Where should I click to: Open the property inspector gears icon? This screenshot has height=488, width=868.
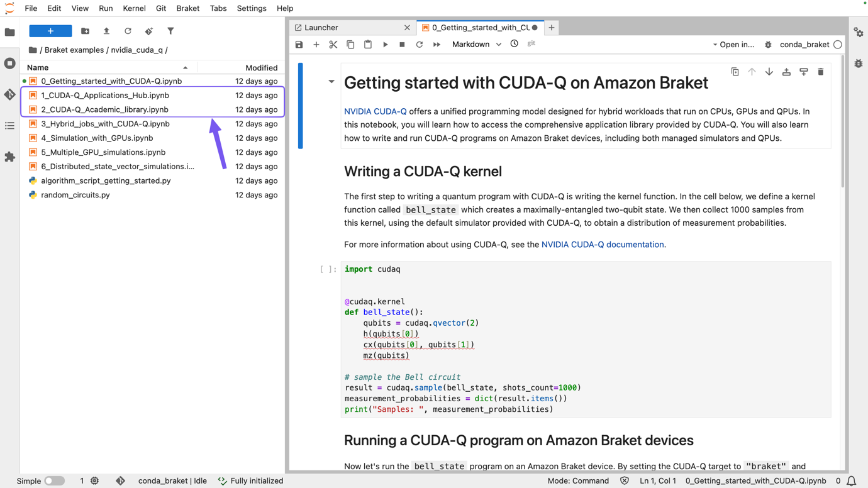(859, 32)
